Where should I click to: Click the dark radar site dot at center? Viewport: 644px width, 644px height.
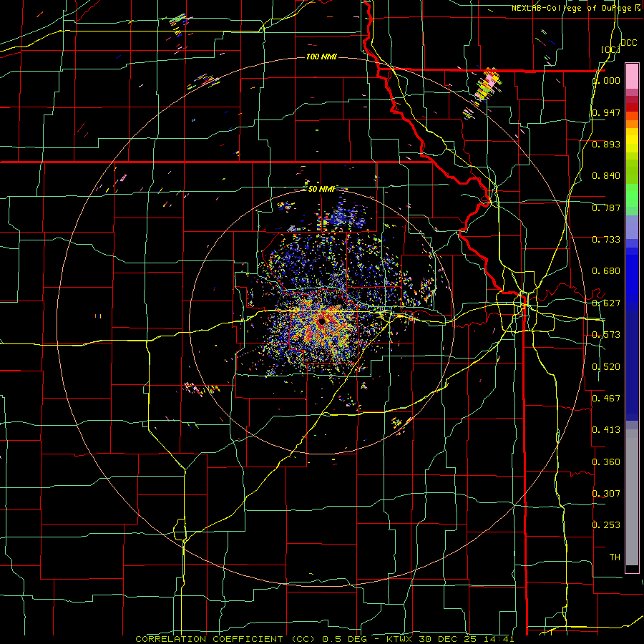click(x=321, y=321)
